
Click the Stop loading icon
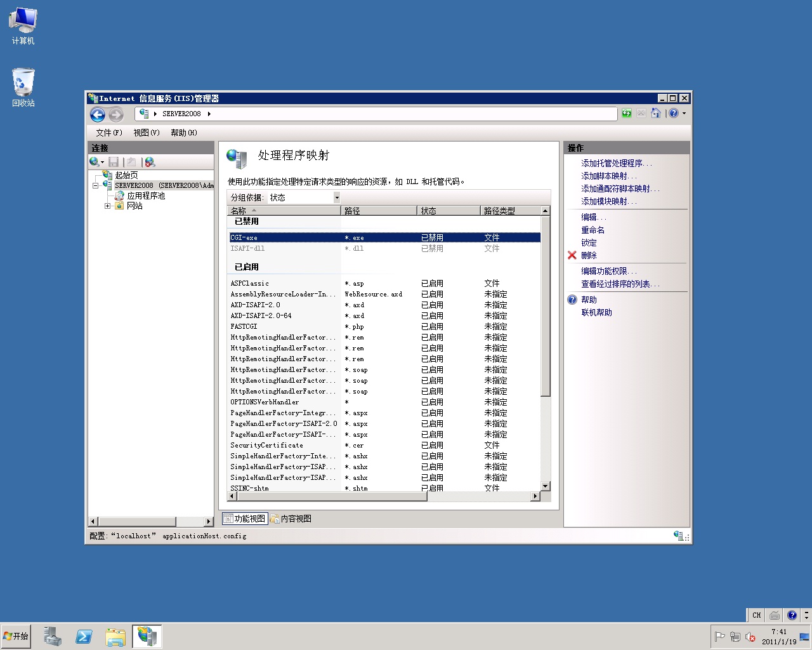641,114
